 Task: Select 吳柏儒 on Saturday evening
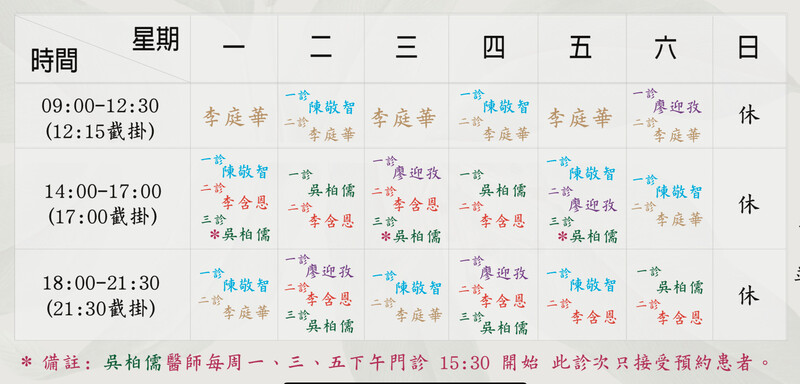[x=680, y=287]
